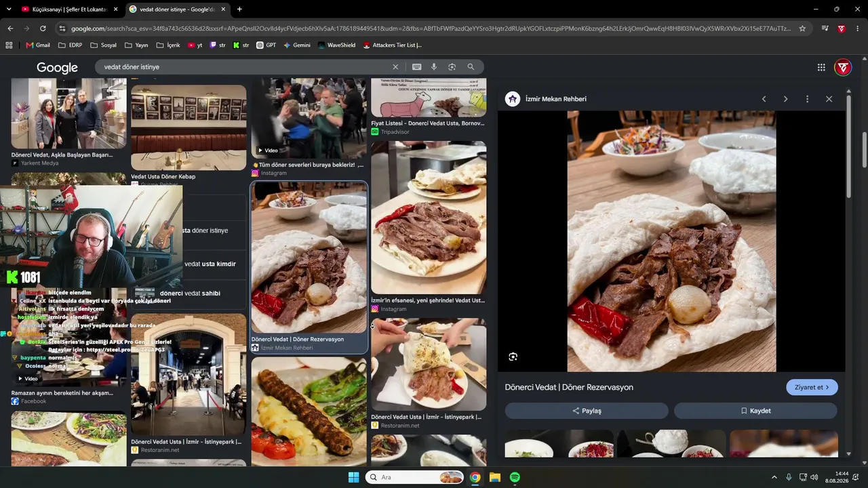Click the Paylaş share button
Image resolution: width=868 pixels, height=488 pixels.
click(587, 411)
